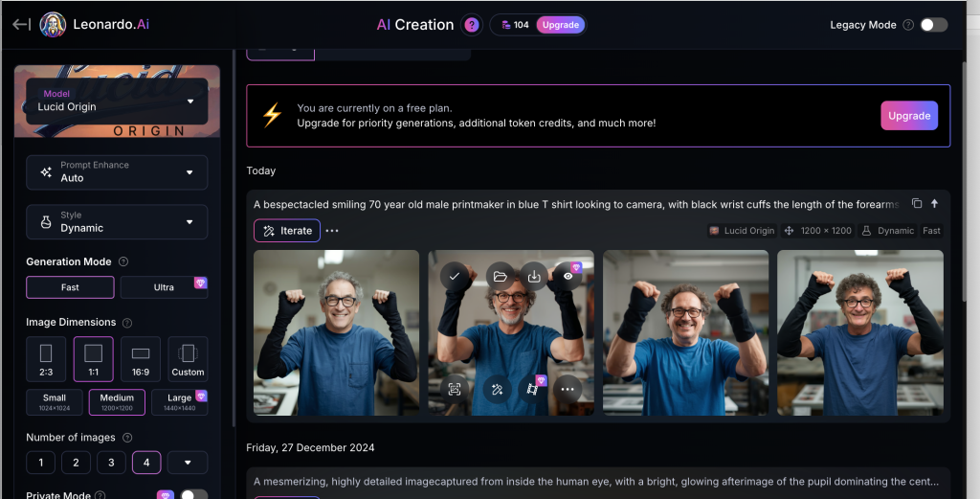Click the up arrow icon to reuse the prompt
The image size is (980, 499).
tap(935, 204)
